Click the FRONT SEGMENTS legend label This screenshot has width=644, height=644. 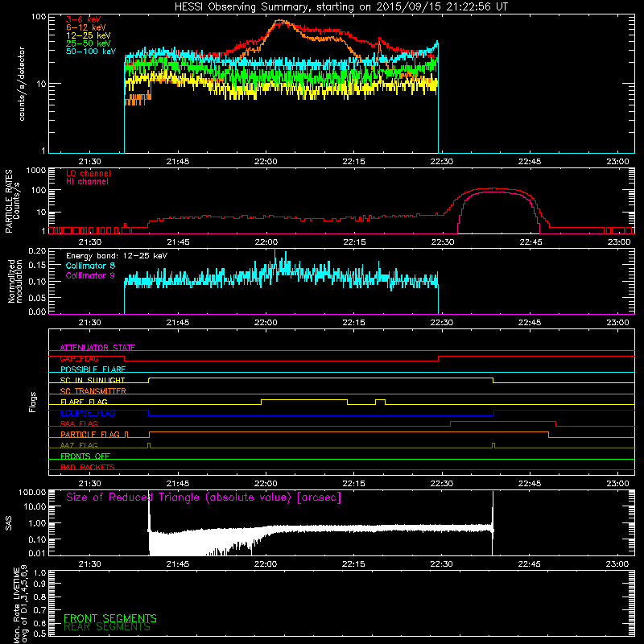(x=110, y=618)
